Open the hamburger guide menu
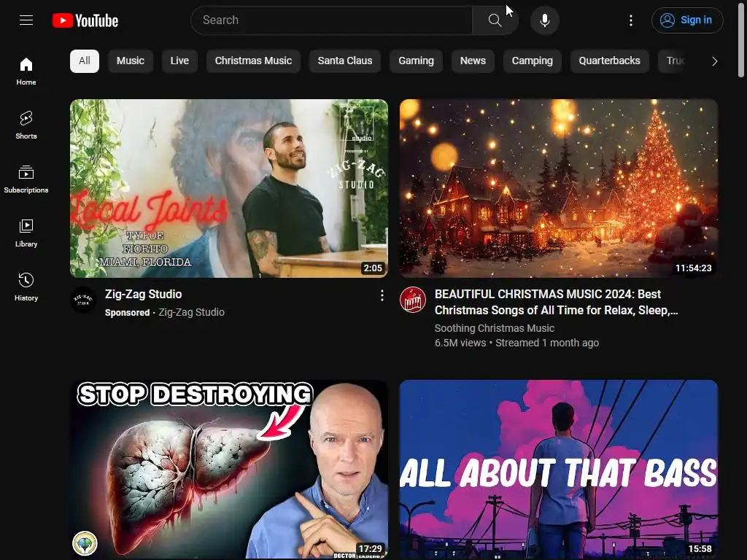Screen dimensions: 747x560 pos(26,20)
